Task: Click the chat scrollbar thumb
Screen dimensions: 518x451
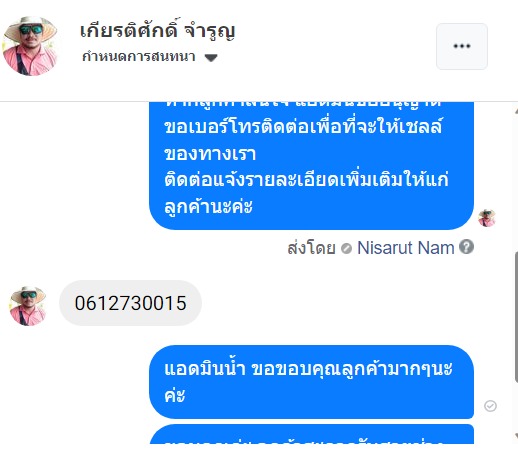Action: [x=516, y=317]
